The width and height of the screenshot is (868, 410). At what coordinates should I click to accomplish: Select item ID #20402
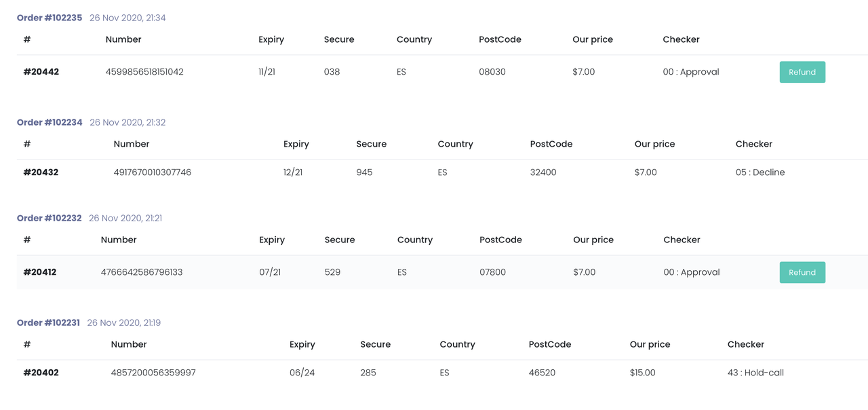coord(41,373)
